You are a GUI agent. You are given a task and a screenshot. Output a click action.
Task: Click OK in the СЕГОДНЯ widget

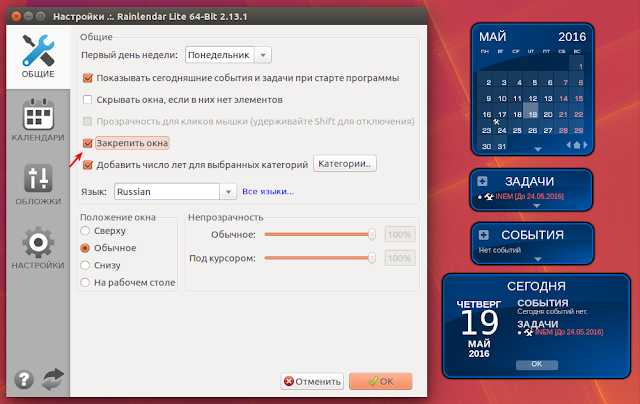click(537, 364)
